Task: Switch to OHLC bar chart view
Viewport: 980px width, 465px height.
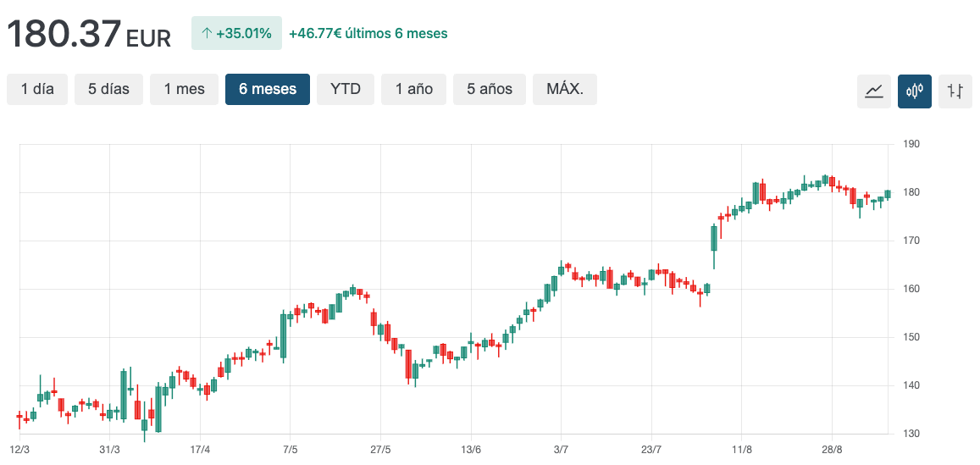Action: (x=955, y=91)
